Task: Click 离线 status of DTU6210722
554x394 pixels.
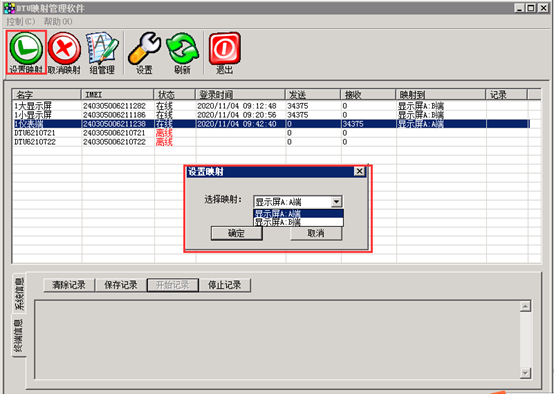Action: tap(164, 142)
